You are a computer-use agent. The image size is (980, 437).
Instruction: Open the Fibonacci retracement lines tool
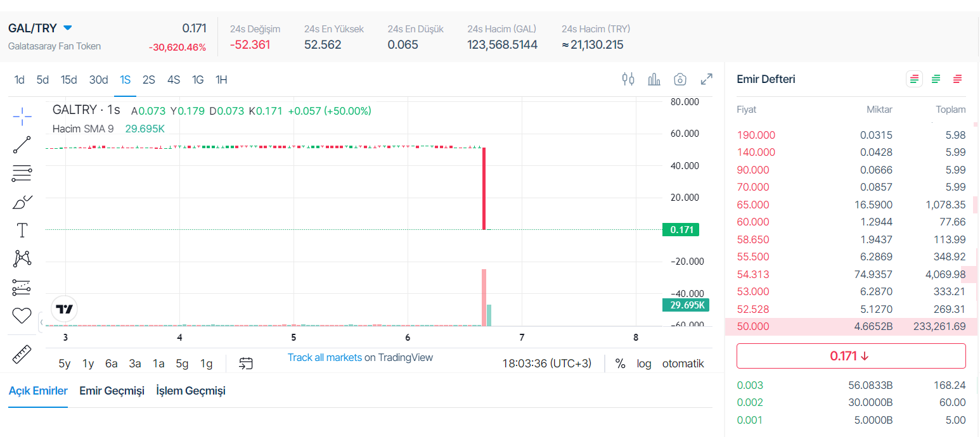(22, 173)
